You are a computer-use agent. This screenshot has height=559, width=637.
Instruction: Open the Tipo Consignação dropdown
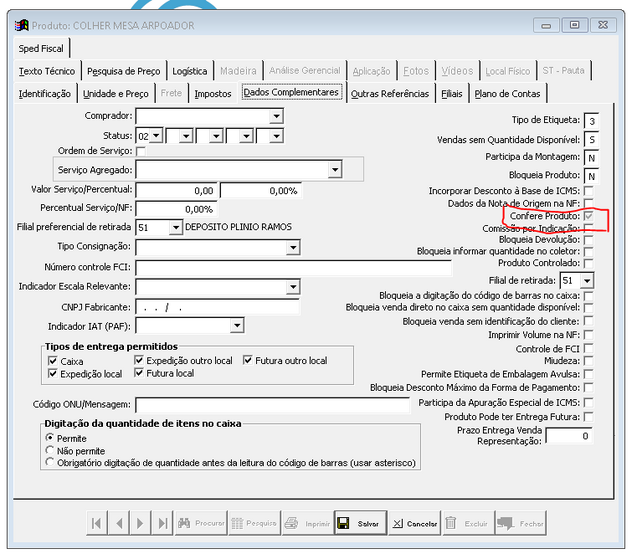[x=293, y=247]
